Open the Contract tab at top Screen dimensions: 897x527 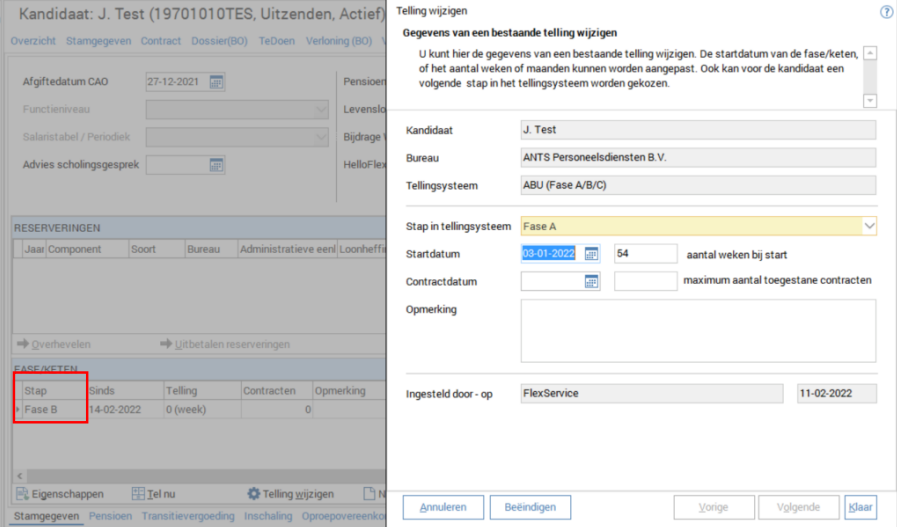(161, 41)
